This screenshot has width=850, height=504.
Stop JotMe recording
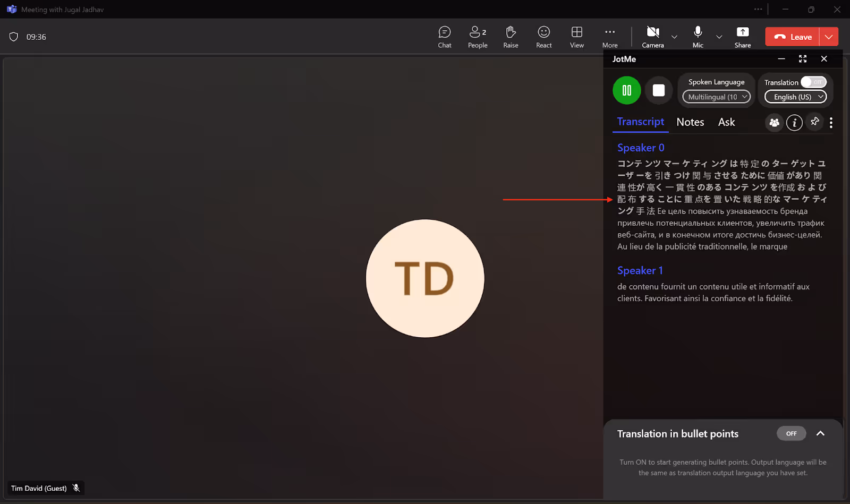pyautogui.click(x=659, y=90)
